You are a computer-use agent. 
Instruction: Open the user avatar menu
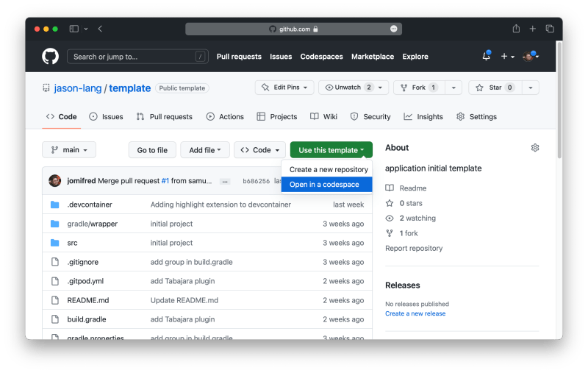531,57
